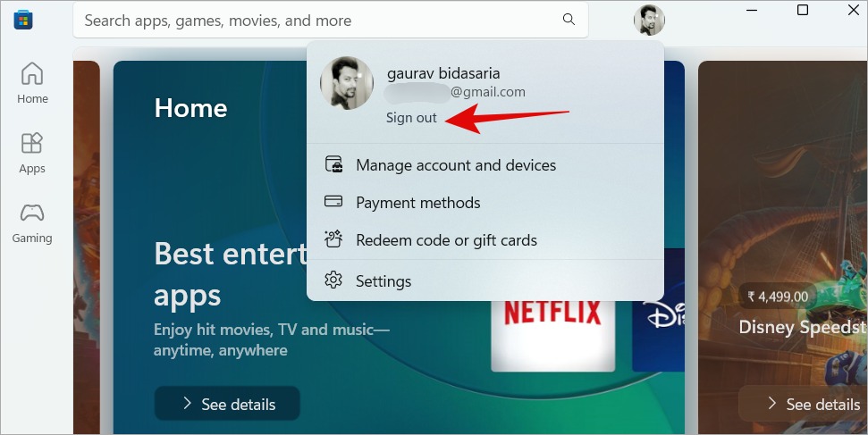
Task: Click the Microsoft Store logo icon
Action: 22,21
